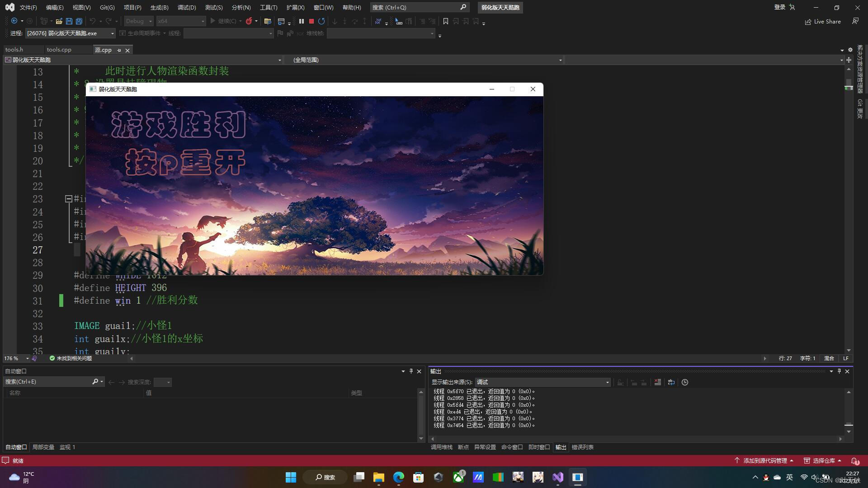Pin the 源.cpp tab
Screen dimensions: 868x488
[119, 50]
